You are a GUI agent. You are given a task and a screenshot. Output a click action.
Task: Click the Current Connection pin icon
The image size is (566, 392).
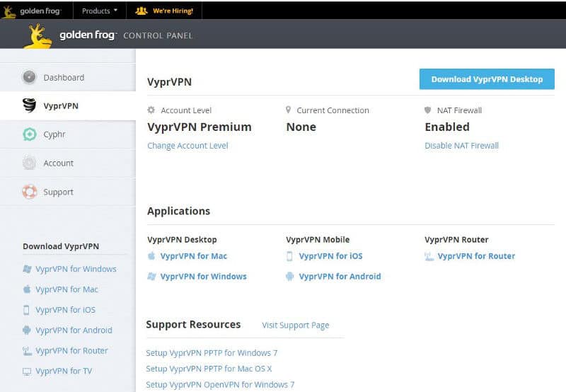point(288,110)
